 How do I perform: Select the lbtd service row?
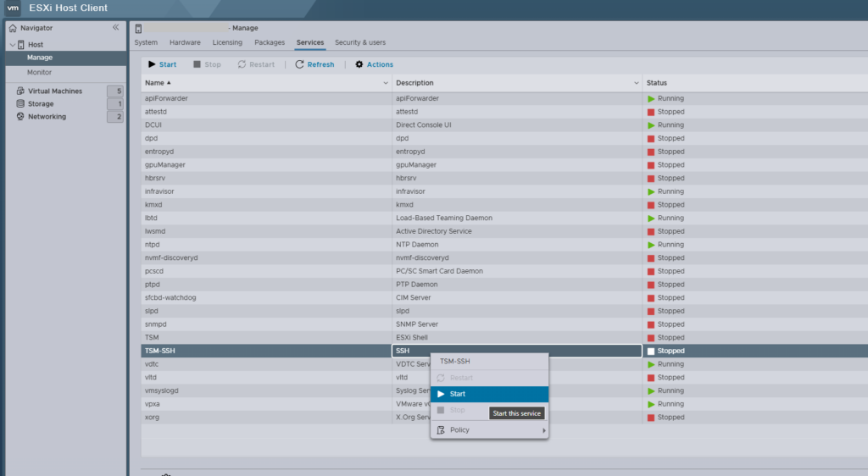[504, 218]
